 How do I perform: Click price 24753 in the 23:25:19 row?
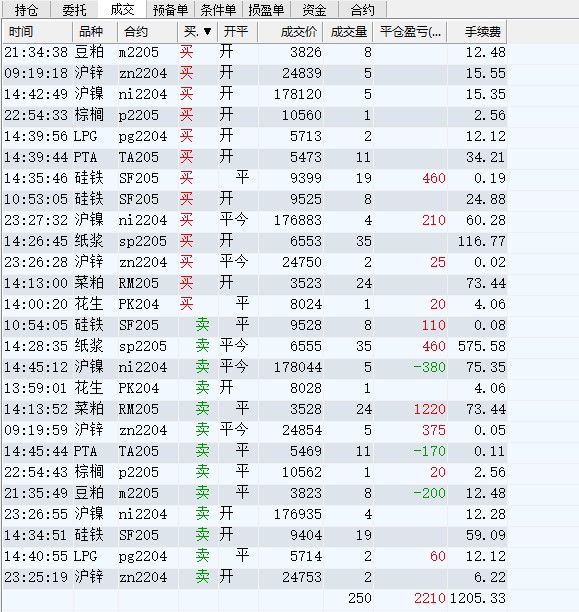click(302, 577)
